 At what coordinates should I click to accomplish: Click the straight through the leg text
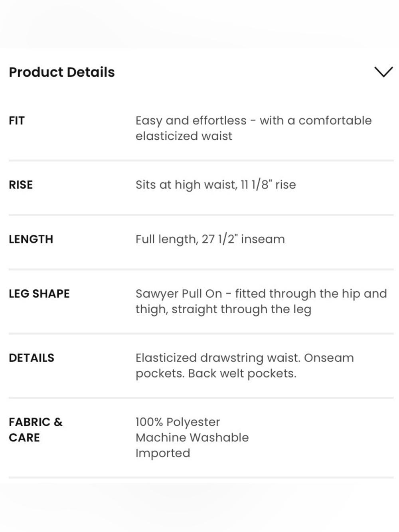(241, 309)
